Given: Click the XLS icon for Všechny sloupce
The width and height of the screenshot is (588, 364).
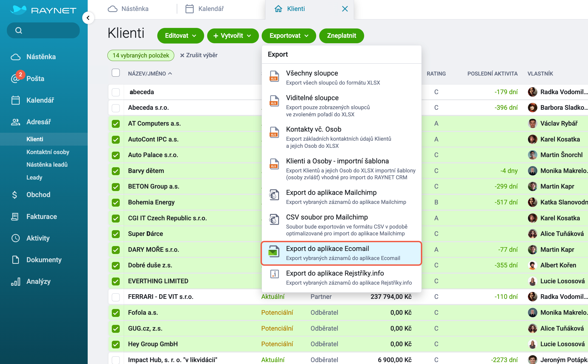Looking at the screenshot, I should click(274, 76).
